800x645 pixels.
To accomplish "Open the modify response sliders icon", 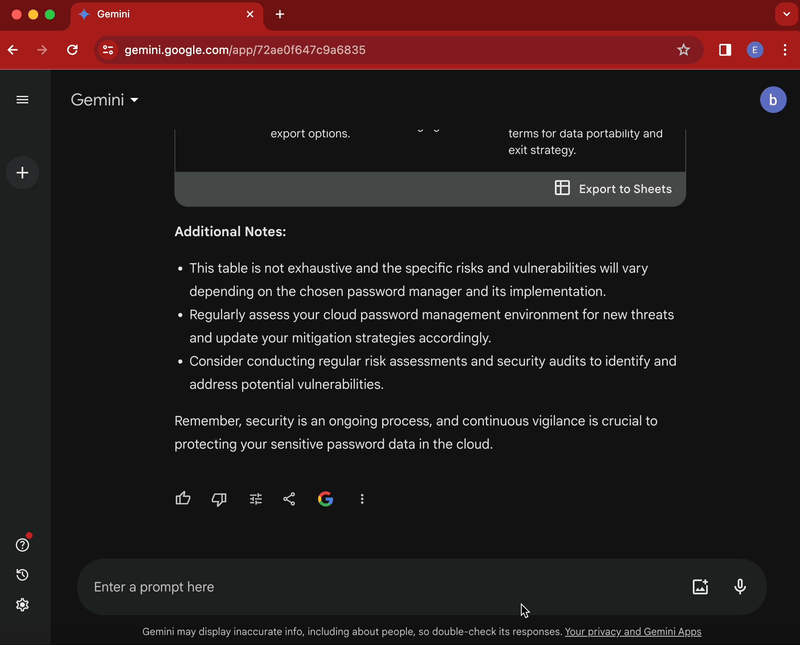I will (256, 499).
